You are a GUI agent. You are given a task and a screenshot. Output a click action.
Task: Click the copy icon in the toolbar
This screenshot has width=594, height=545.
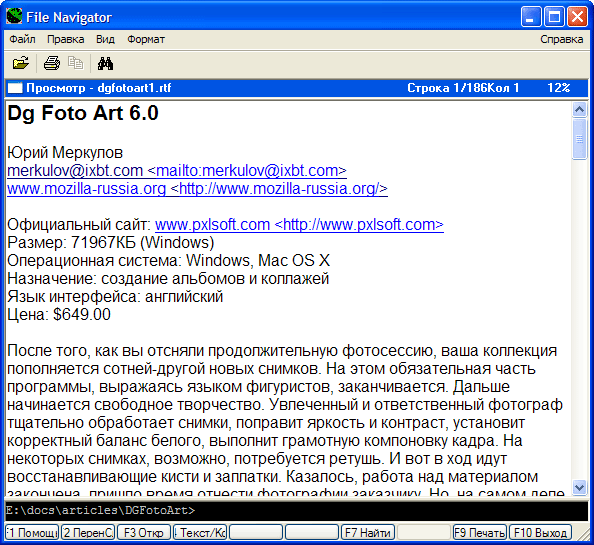75,63
